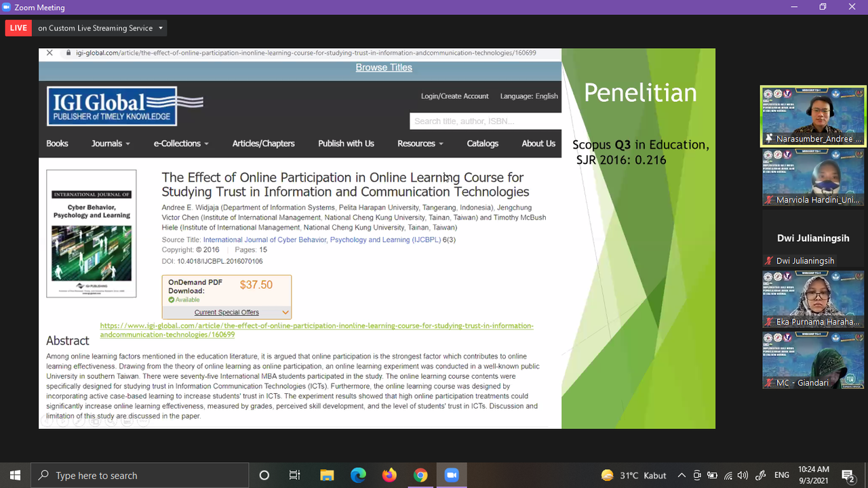Launch Google Chrome from taskbar
The height and width of the screenshot is (488, 868).
click(420, 475)
